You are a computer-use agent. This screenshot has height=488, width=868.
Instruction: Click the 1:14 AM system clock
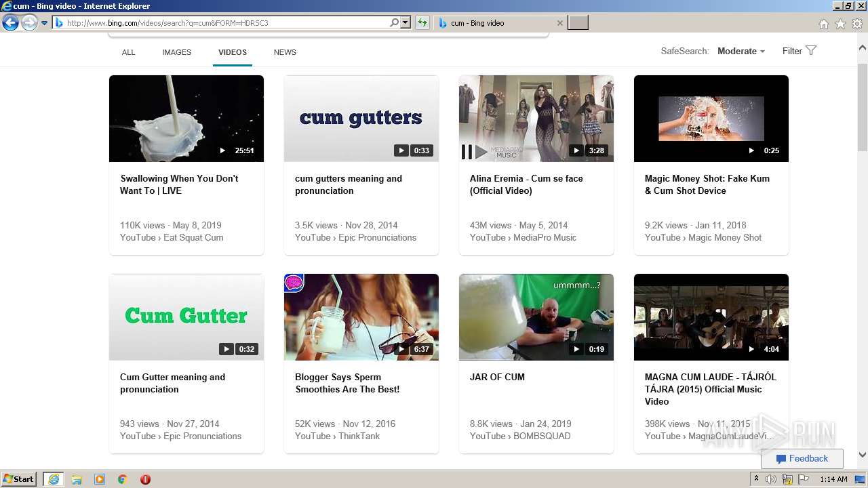tap(833, 479)
